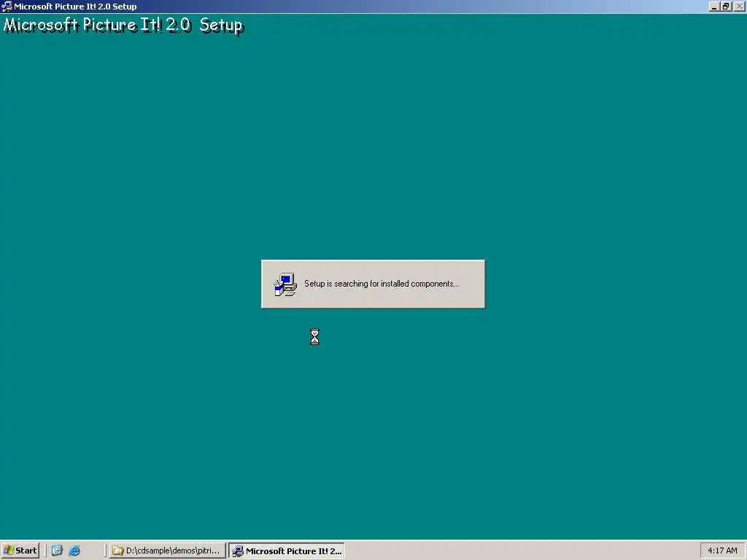Close the Picture It! 2.0 Setup window
This screenshot has width=747, height=560.
[x=740, y=7]
